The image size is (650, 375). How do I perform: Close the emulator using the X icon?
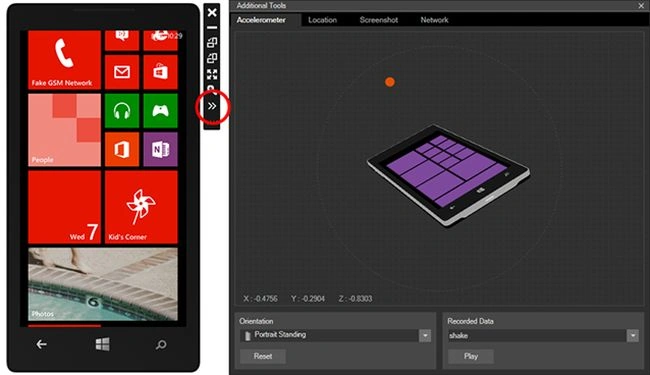pos(212,12)
